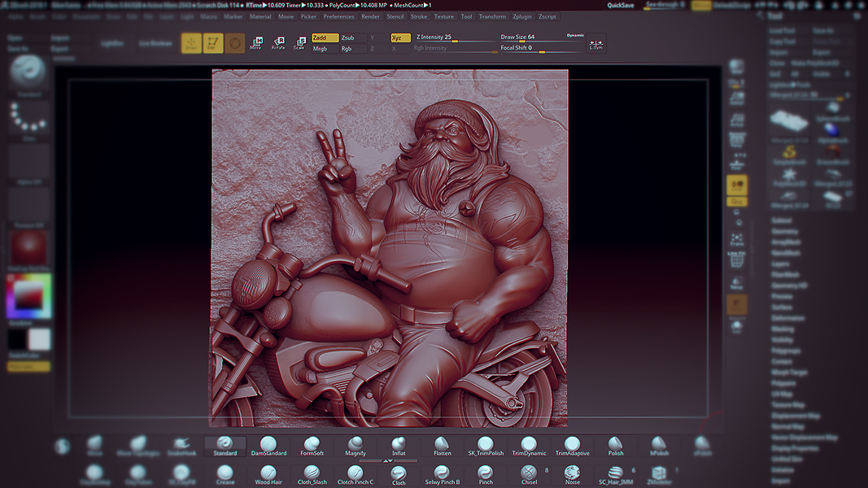Open the Zplugin menu
This screenshot has width=868, height=488.
pos(521,16)
